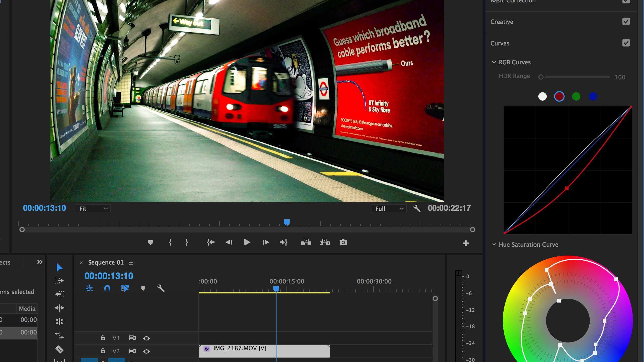Open program monitor settings wrench
The height and width of the screenshot is (362, 644).
[x=417, y=208]
